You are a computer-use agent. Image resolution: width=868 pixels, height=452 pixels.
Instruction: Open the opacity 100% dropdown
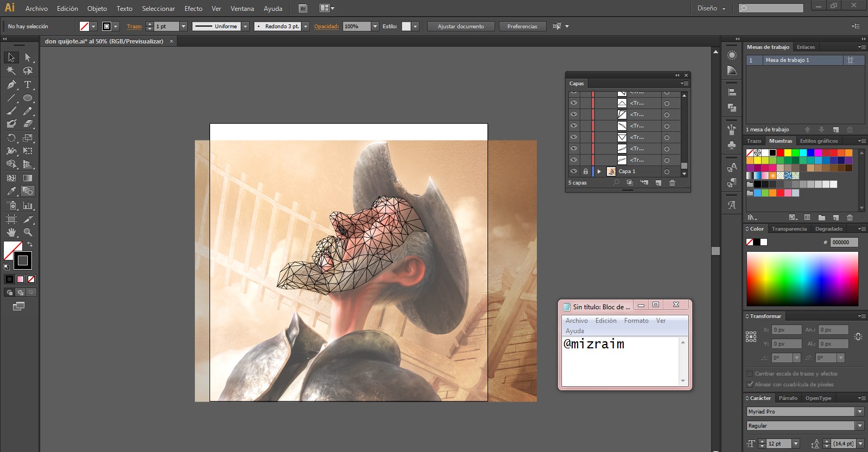click(x=375, y=27)
